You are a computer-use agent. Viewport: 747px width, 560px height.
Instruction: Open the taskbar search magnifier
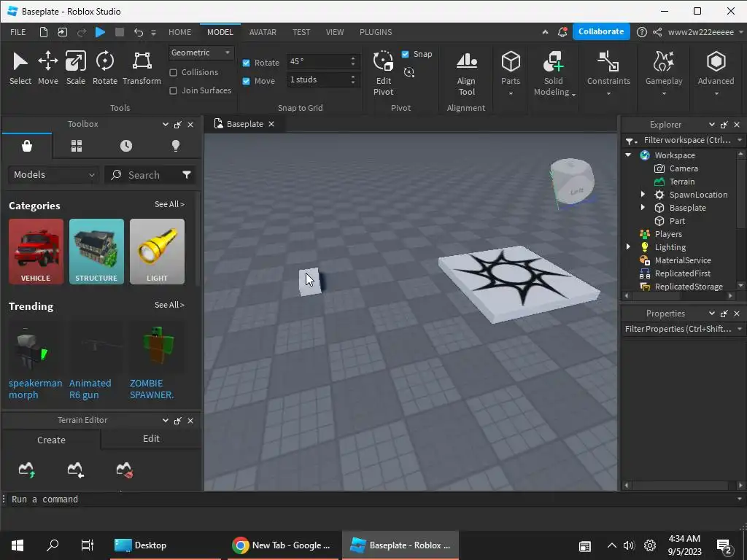tap(53, 545)
